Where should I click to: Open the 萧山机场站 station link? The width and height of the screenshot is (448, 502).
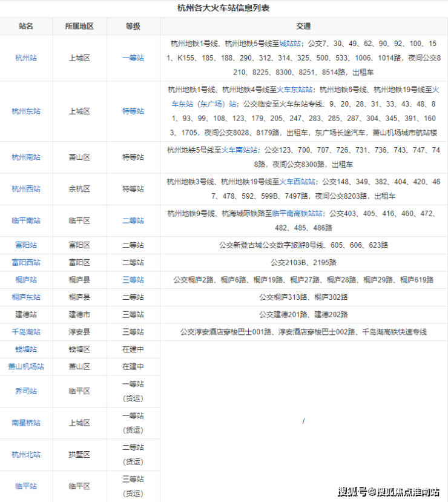click(x=26, y=367)
